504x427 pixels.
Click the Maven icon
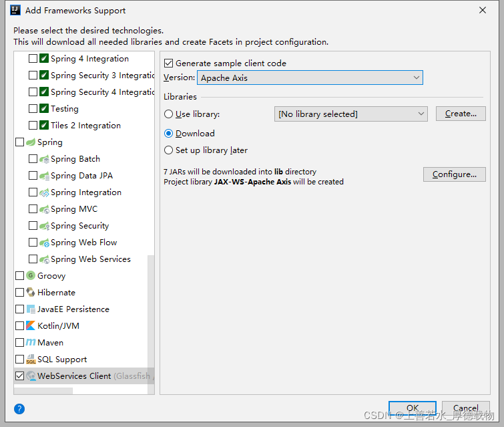pos(31,342)
